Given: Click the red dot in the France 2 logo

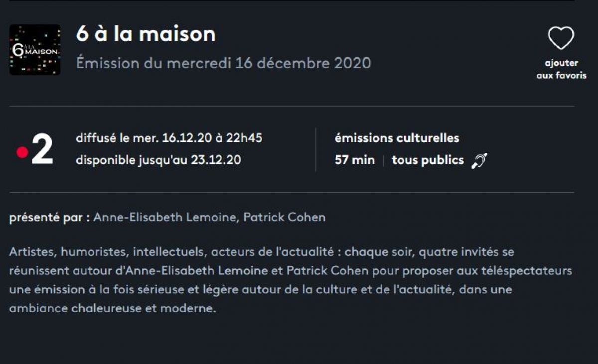Looking at the screenshot, I should click(22, 152).
